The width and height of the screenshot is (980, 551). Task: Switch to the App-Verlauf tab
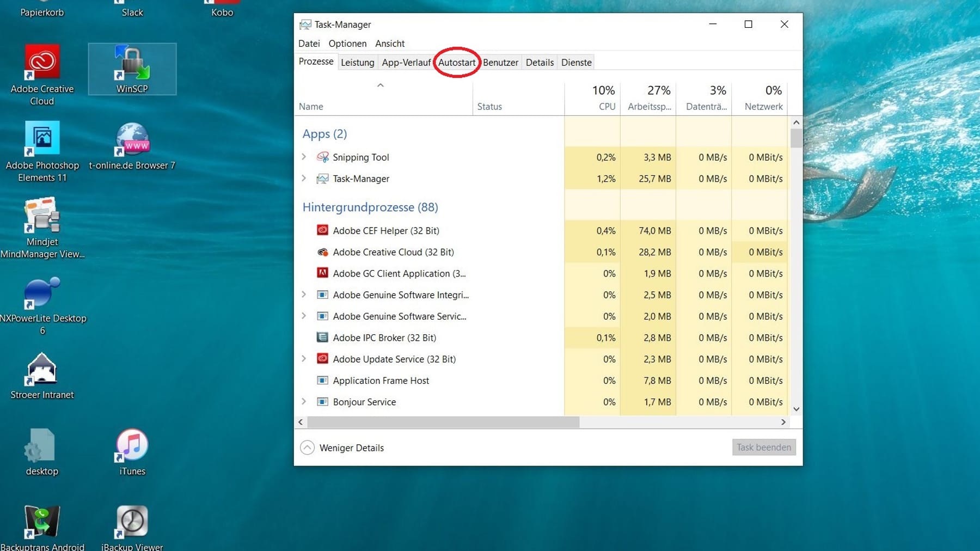click(x=406, y=63)
